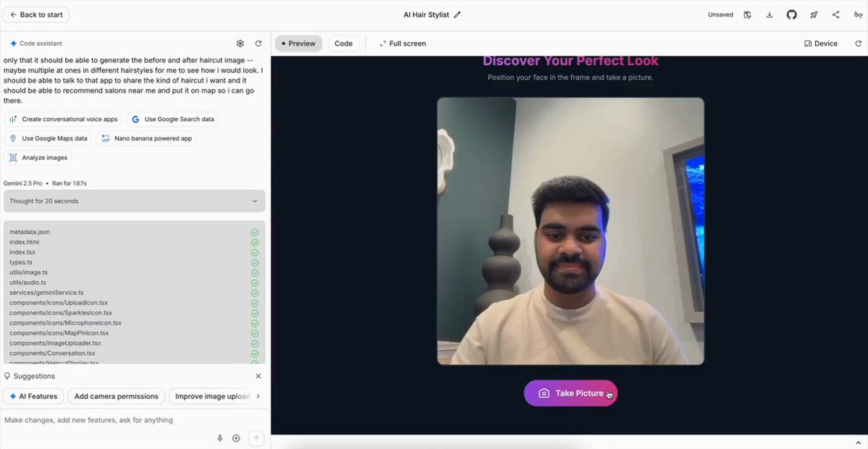Select Use Google Maps data chip

[x=49, y=138]
